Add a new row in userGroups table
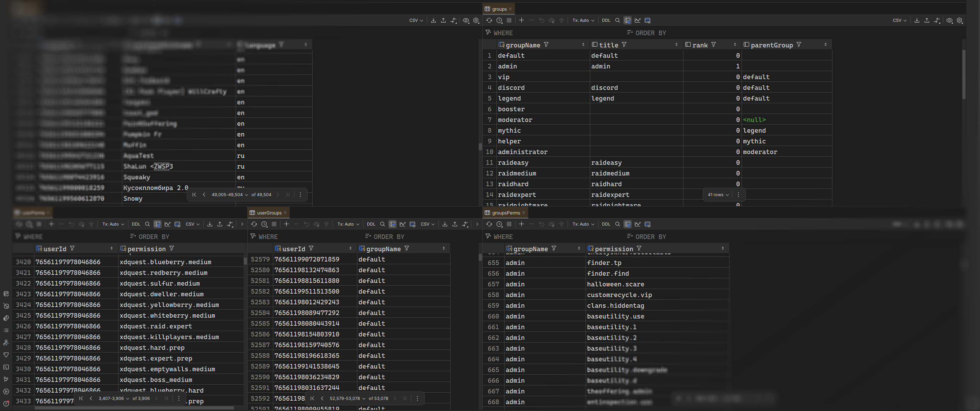980x411 pixels. [x=286, y=224]
